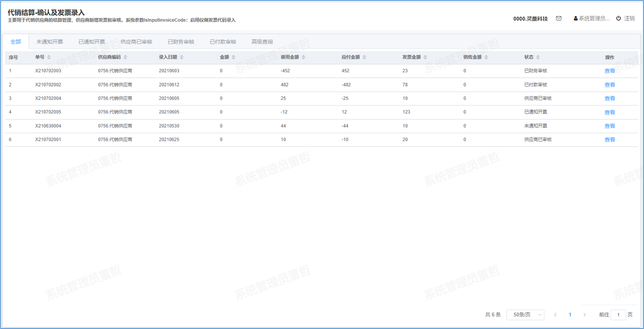Click the logout power icon
The image size is (644, 329).
click(618, 19)
